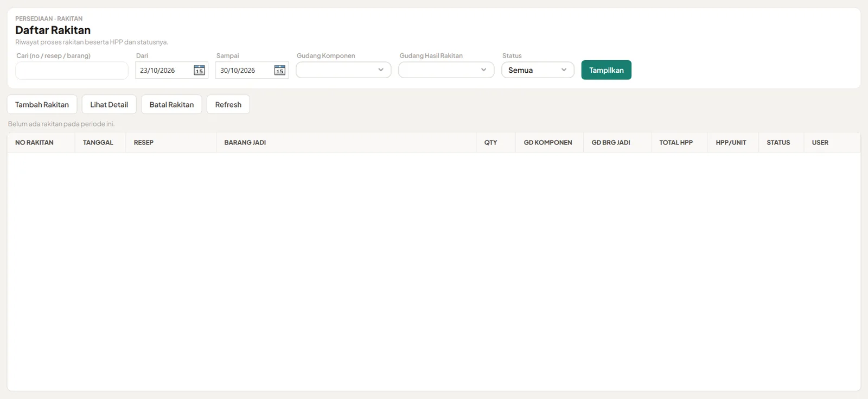Click the QTY column header
Screen dimensions: 868x399
(496, 143)
